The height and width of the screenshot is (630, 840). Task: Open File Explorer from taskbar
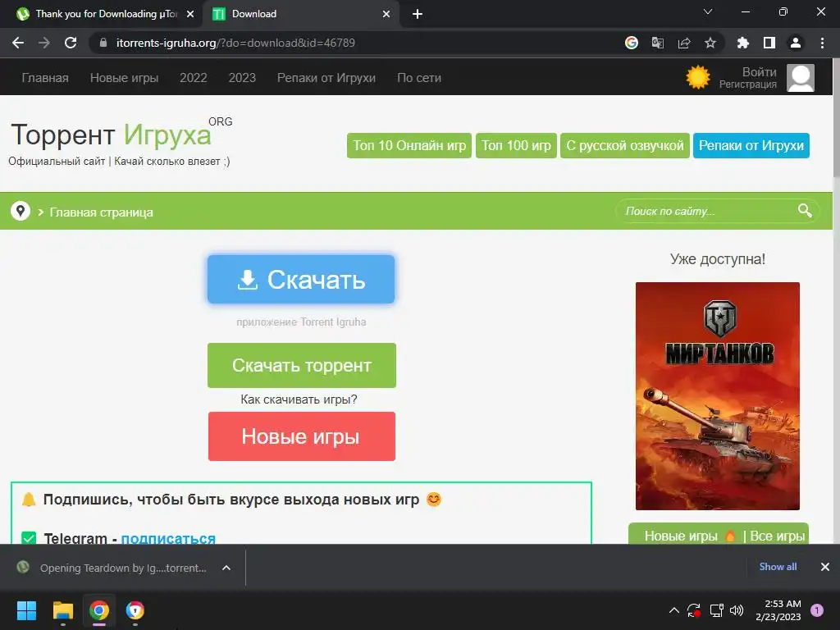62,610
